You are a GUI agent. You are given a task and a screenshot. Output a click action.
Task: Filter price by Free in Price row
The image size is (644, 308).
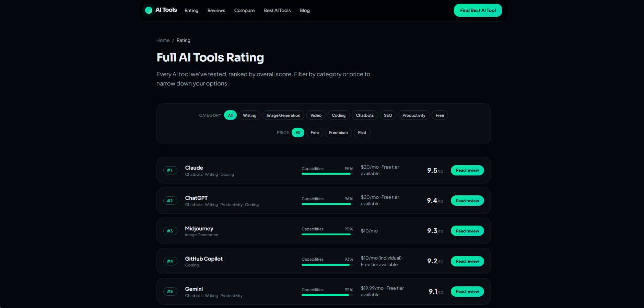point(315,133)
